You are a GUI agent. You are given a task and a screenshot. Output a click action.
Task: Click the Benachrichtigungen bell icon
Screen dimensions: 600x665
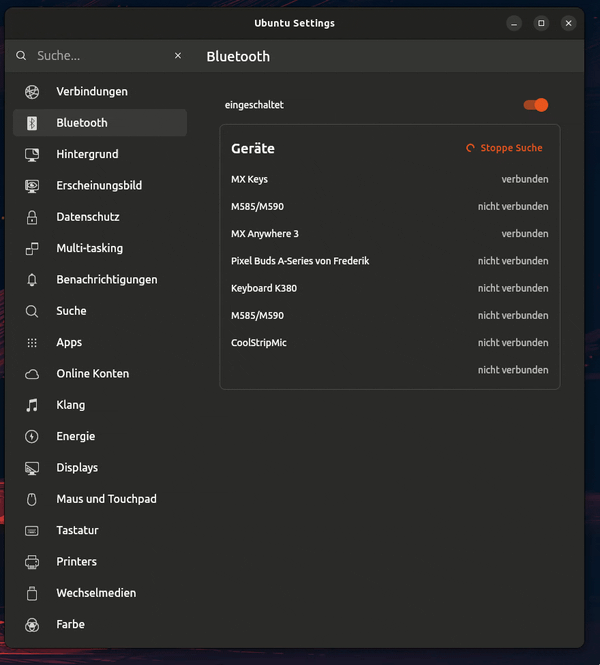32,280
